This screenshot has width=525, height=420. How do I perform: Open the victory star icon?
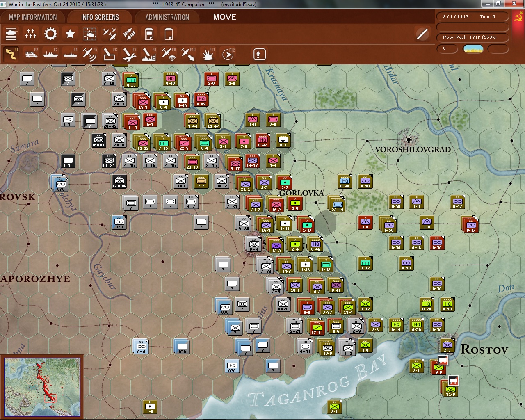coord(70,34)
